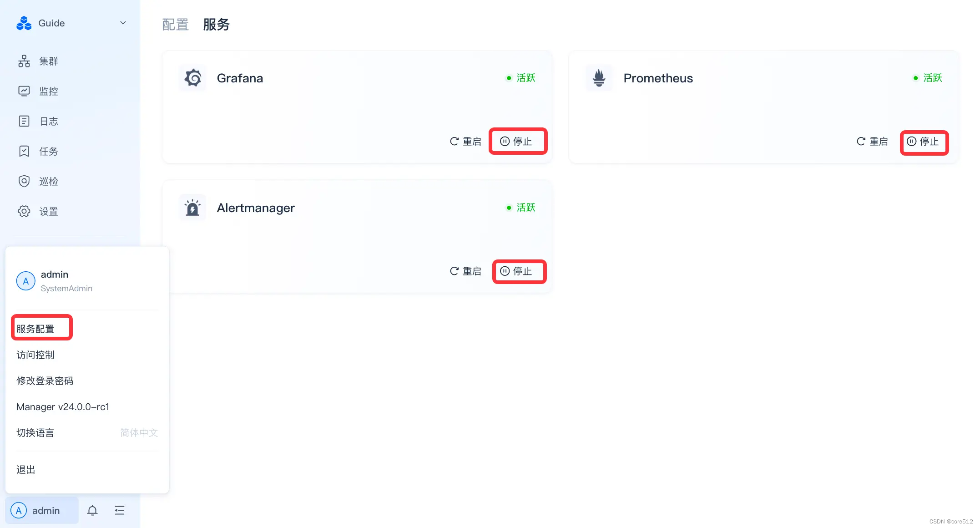The width and height of the screenshot is (980, 528).
Task: Select the 巡检 sidebar icon
Action: (x=24, y=181)
